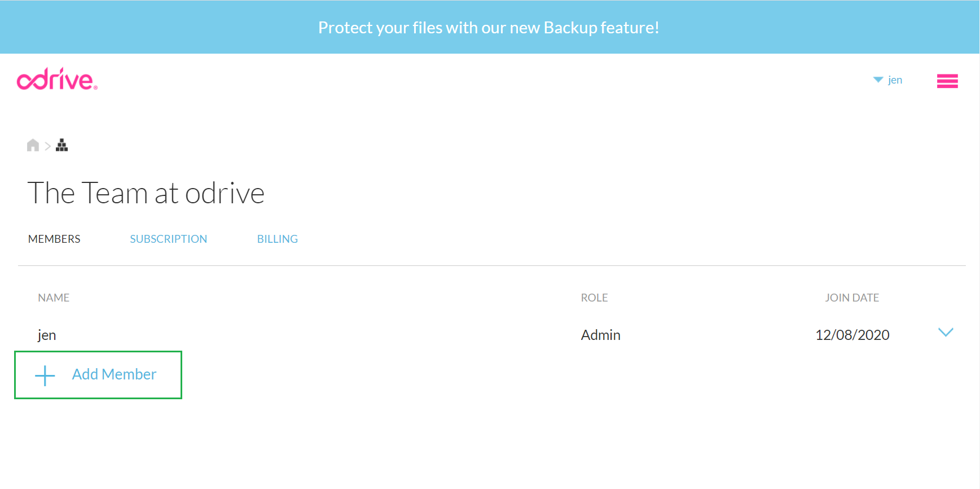Select the BILLING tab
The image size is (980, 489).
point(277,239)
